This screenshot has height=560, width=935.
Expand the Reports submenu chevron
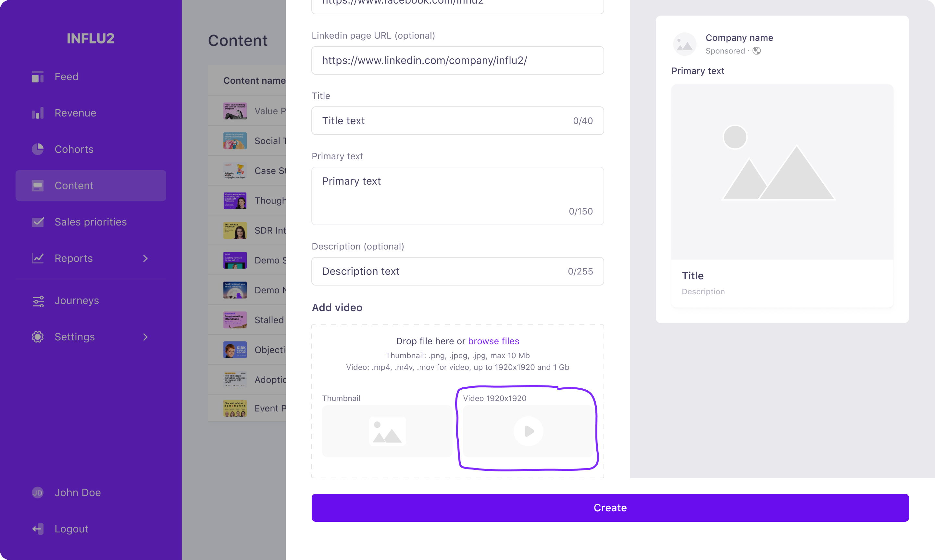tap(145, 259)
